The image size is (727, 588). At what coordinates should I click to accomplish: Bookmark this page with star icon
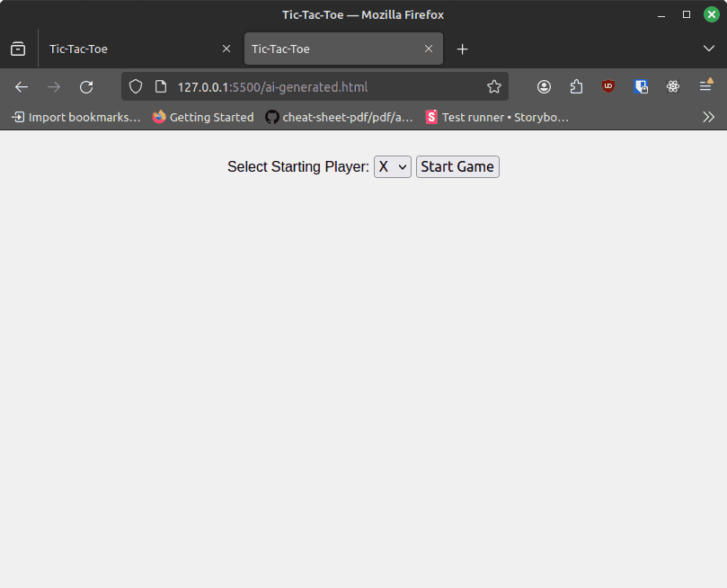(493, 87)
